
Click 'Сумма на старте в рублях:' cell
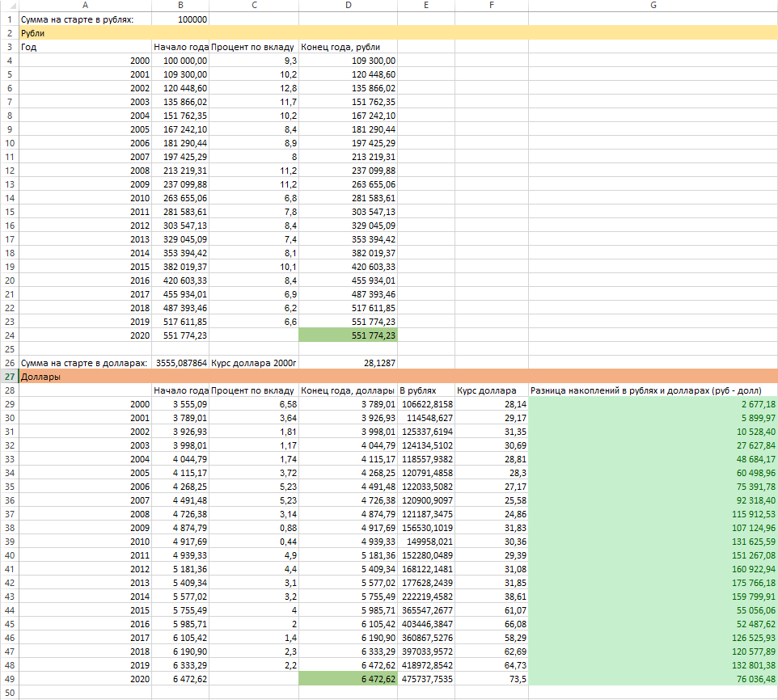click(85, 19)
